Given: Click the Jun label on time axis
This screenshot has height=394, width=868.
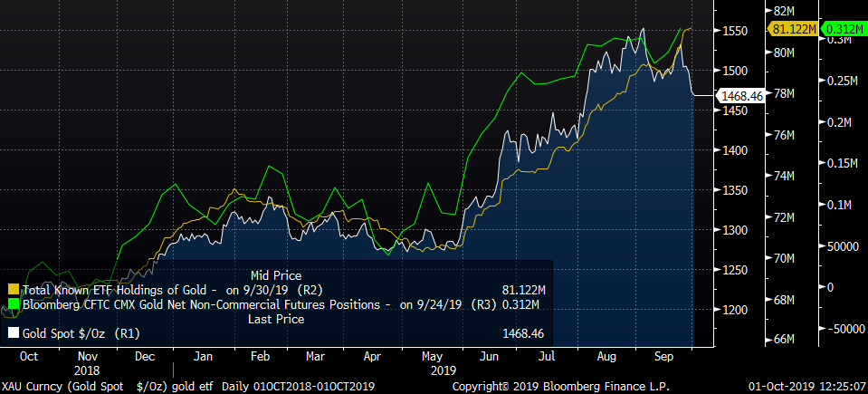Looking at the screenshot, I should click(490, 357).
